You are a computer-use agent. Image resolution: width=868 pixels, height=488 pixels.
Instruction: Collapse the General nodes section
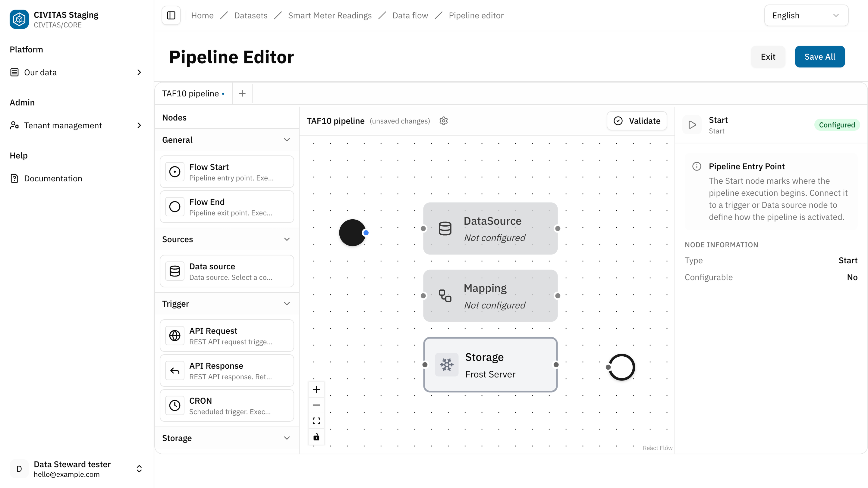(287, 139)
